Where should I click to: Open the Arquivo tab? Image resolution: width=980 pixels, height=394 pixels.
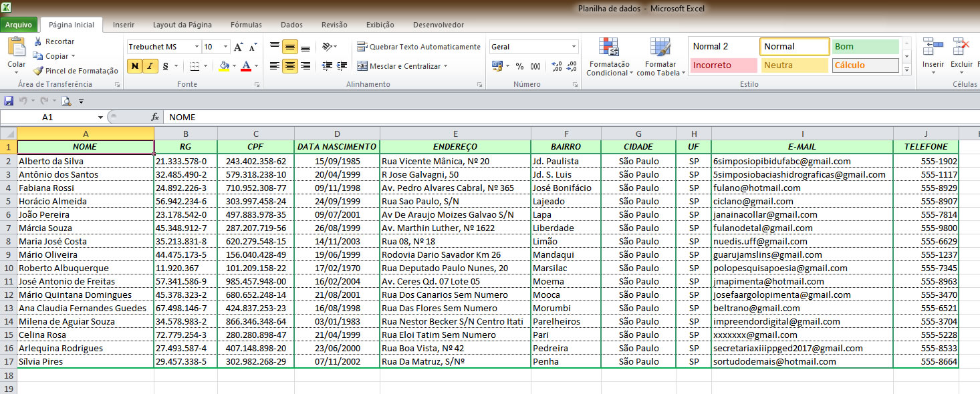tap(19, 25)
